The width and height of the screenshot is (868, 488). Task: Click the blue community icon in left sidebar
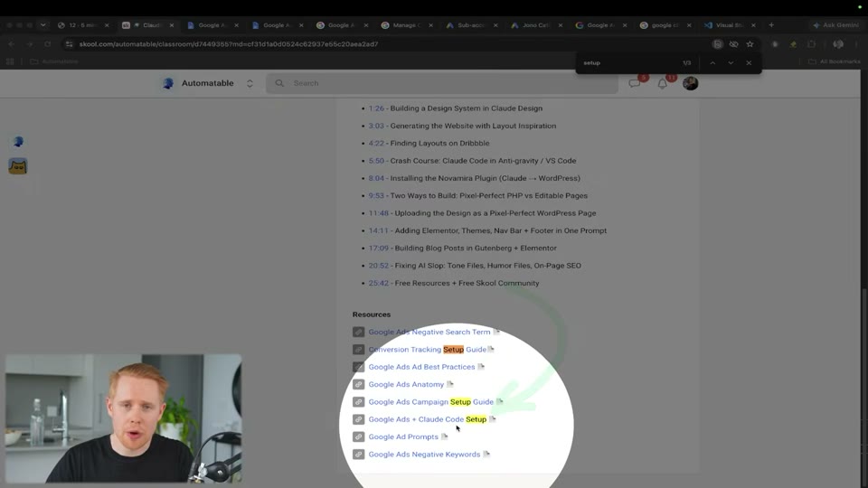click(18, 142)
